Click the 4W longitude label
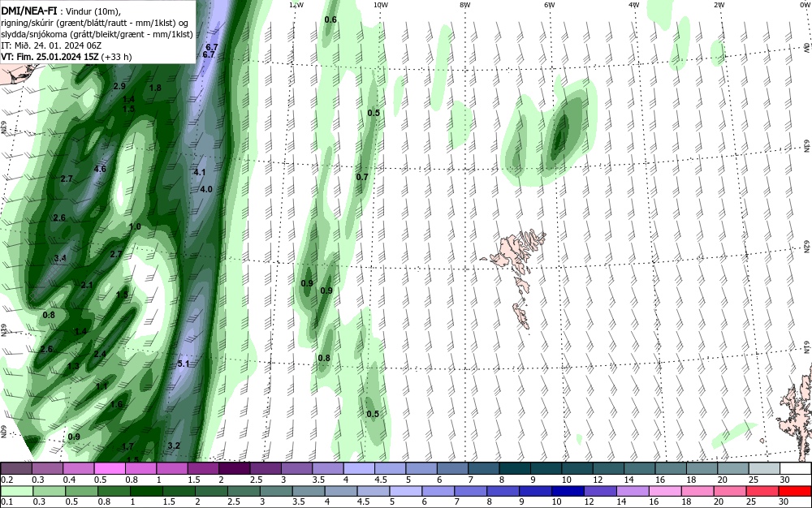This screenshot has height=508, width=812. pos(634,5)
